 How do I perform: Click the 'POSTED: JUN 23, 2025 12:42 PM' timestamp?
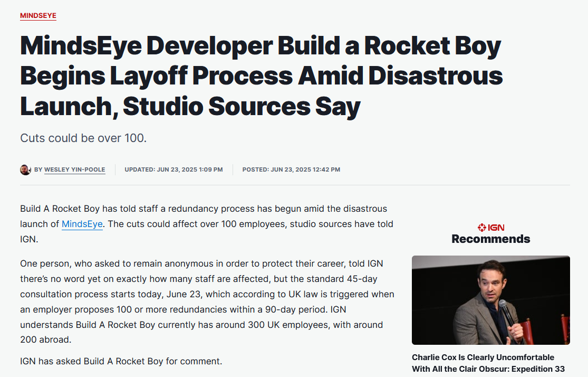point(292,169)
